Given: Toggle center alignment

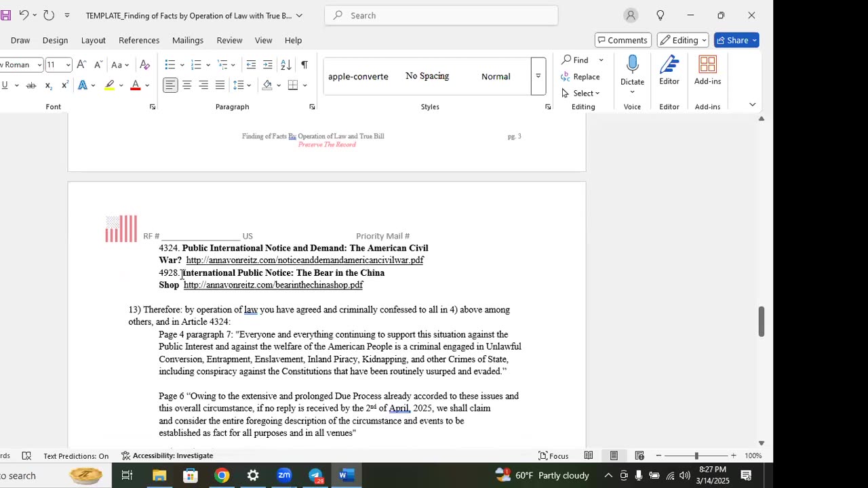Looking at the screenshot, I should pyautogui.click(x=187, y=85).
